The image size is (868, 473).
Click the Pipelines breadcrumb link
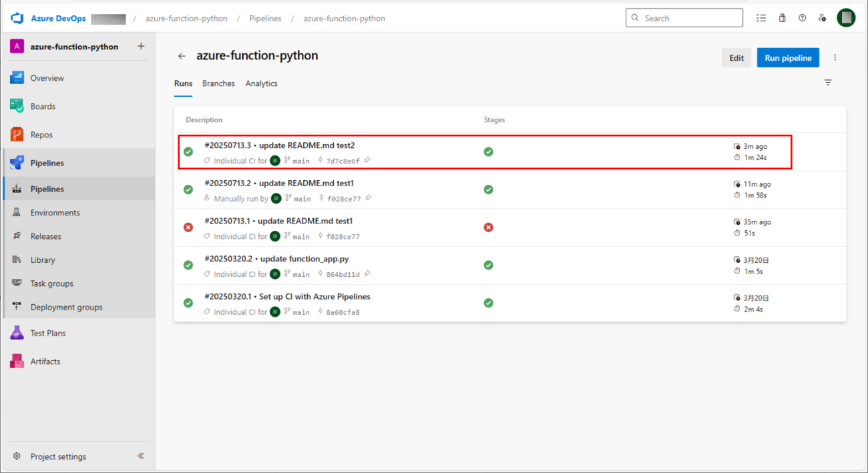266,19
